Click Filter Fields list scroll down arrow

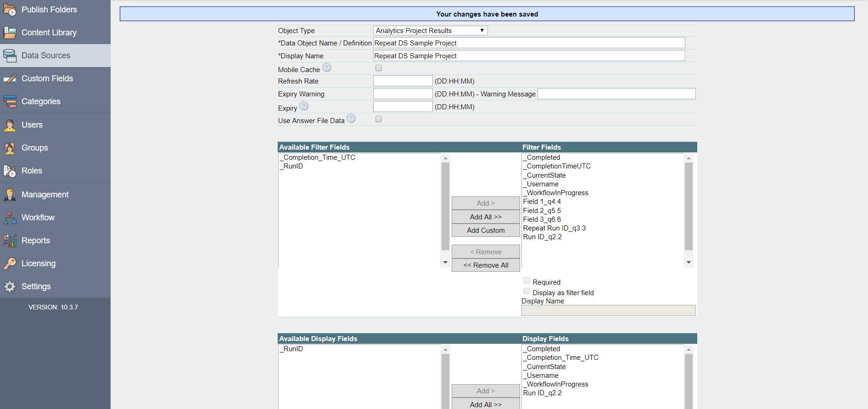click(x=689, y=263)
